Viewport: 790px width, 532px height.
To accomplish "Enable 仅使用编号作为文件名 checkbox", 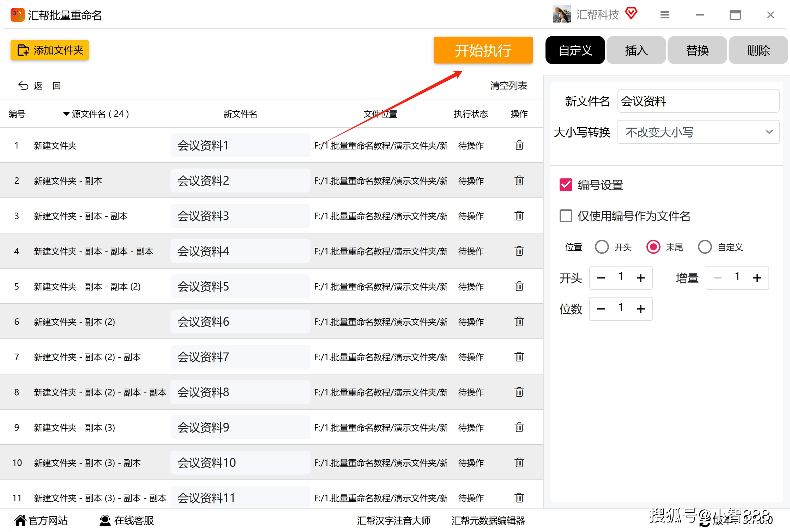I will 566,216.
